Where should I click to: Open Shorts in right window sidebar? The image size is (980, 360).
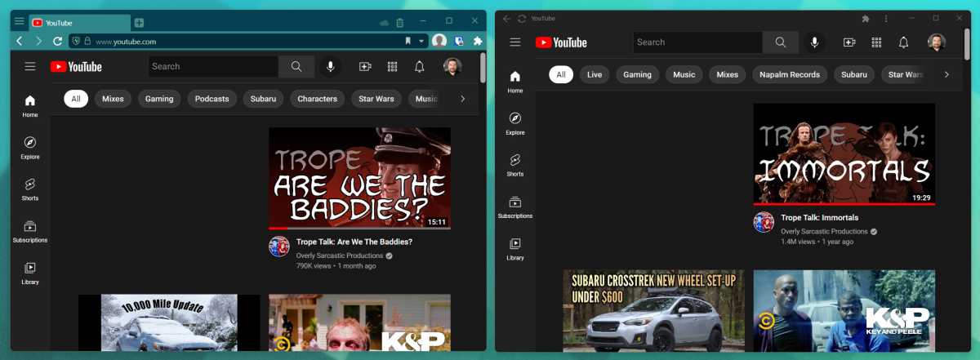click(515, 165)
